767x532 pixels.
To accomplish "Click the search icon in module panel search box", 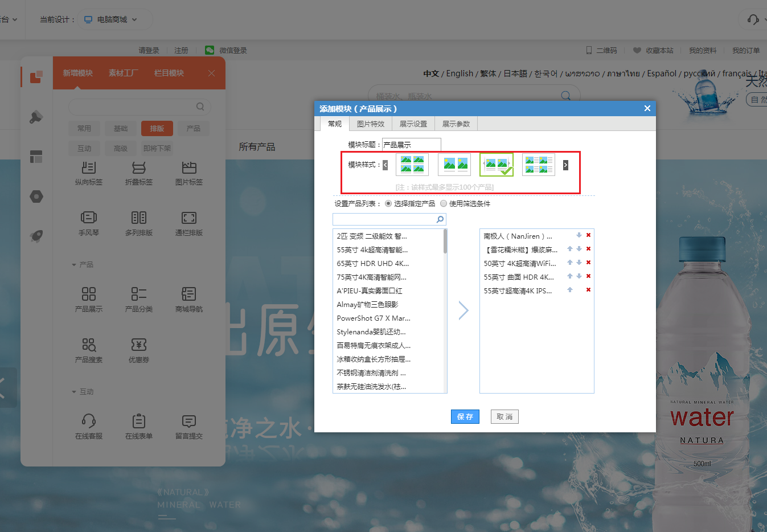I will (200, 107).
